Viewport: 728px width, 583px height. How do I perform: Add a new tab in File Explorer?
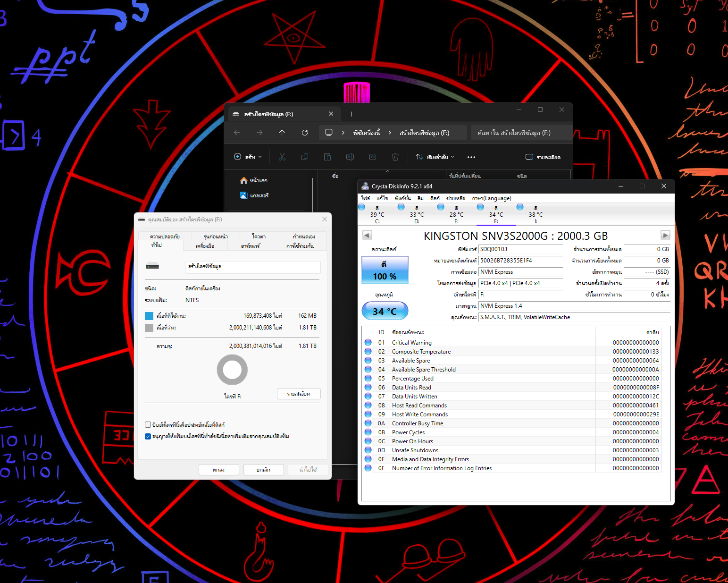351,114
